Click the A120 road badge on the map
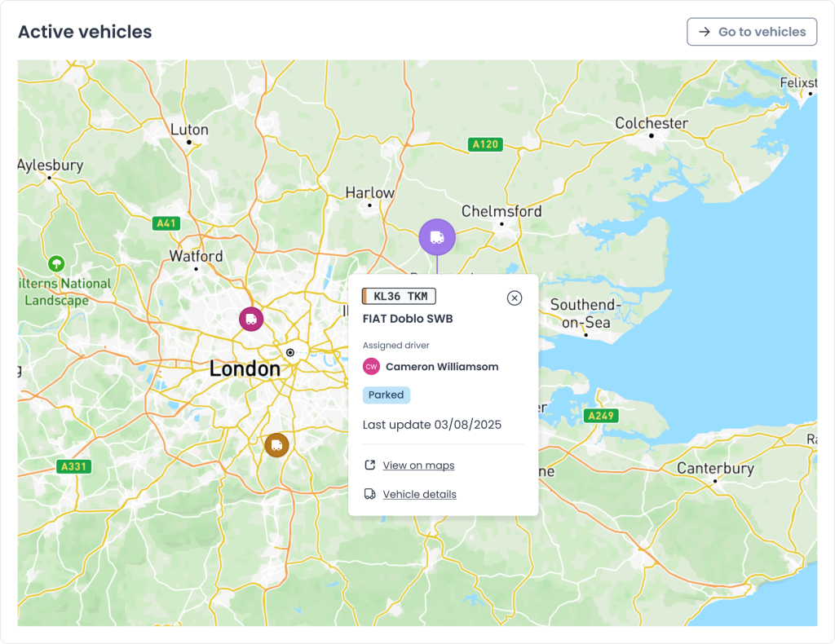The image size is (835, 644). pyautogui.click(x=485, y=144)
